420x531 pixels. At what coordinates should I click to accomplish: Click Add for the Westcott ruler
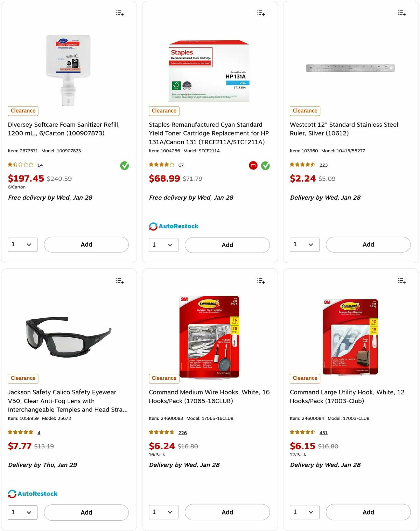point(368,244)
